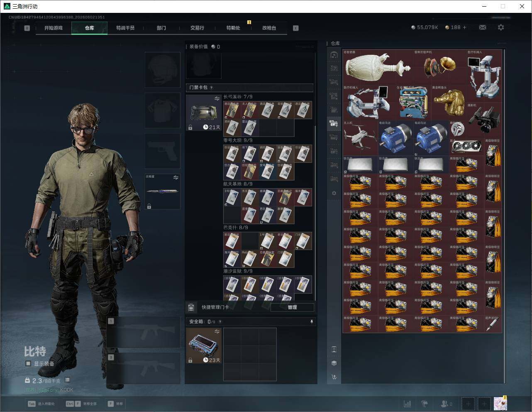Click the 开始游戏 tab button
The width and height of the screenshot is (532, 412).
(54, 28)
